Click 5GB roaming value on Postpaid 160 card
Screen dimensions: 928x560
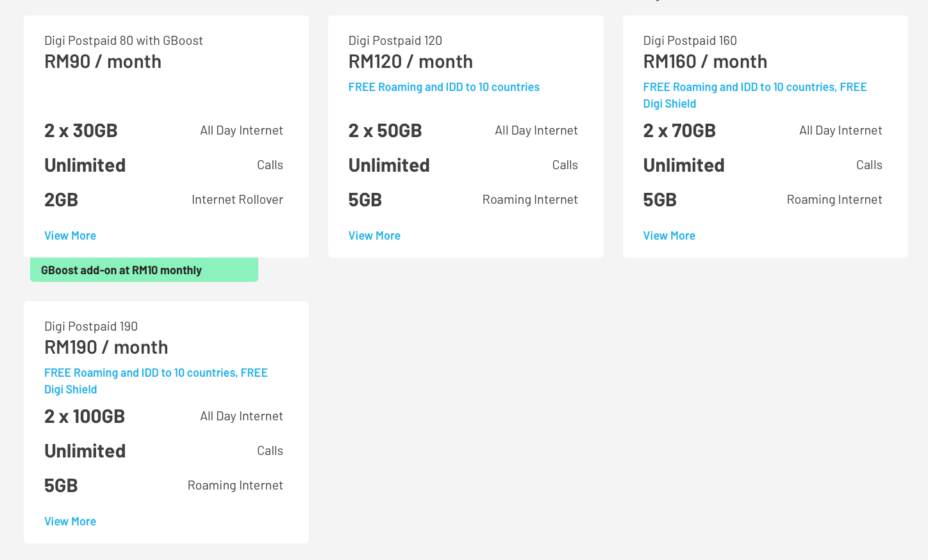click(x=660, y=200)
